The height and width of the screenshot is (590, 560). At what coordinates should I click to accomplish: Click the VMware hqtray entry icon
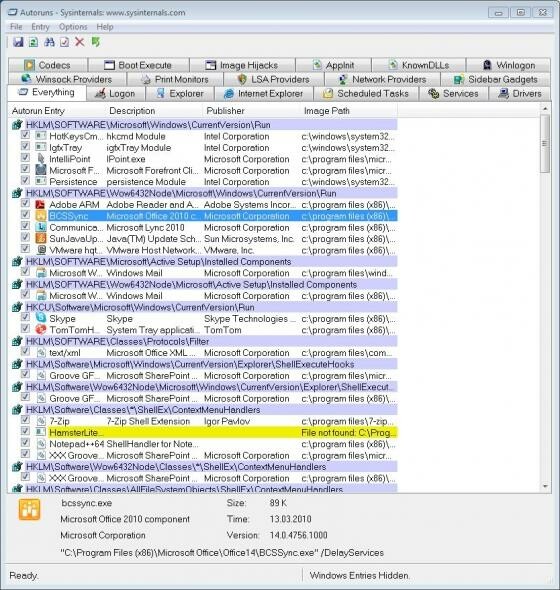(40, 250)
